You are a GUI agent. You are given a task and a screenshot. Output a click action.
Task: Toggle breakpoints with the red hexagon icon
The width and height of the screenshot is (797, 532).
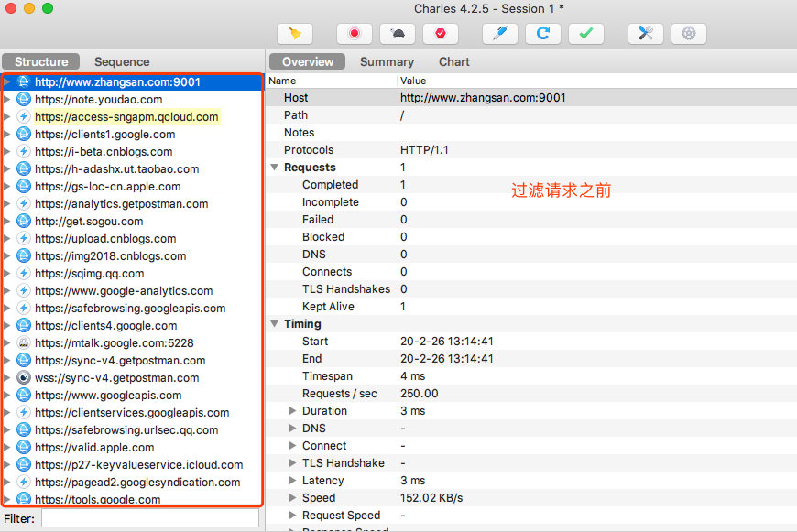point(440,34)
